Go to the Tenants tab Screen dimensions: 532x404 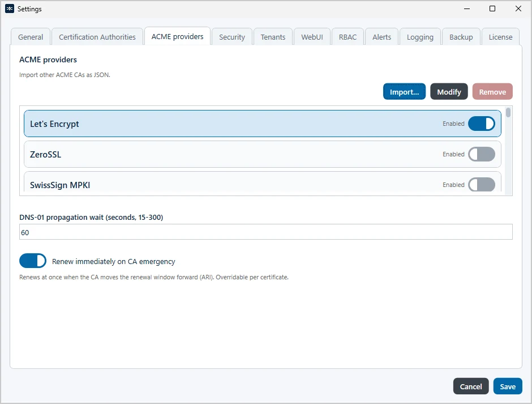click(273, 37)
